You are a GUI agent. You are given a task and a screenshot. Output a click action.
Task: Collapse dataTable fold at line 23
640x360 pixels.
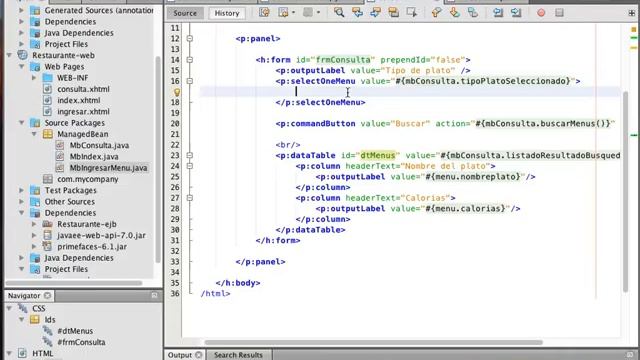click(x=189, y=155)
